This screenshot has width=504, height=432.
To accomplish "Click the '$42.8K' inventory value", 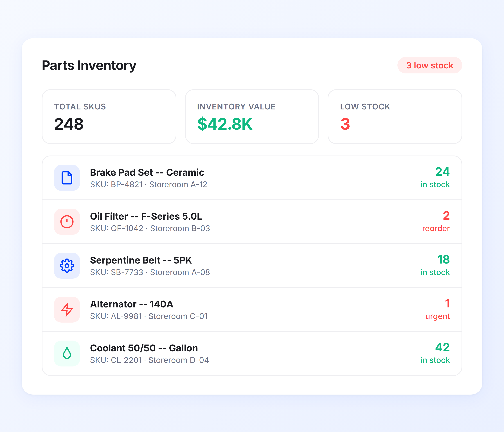I will click(225, 124).
